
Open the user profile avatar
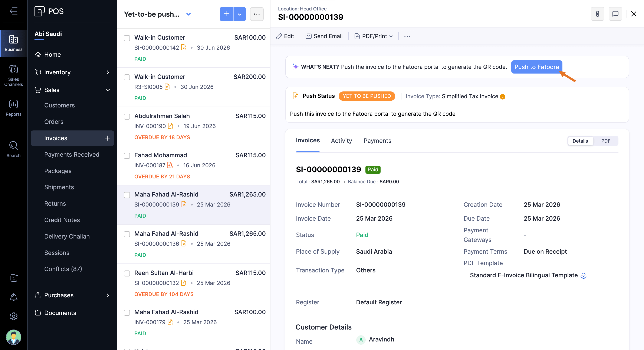pos(13,337)
